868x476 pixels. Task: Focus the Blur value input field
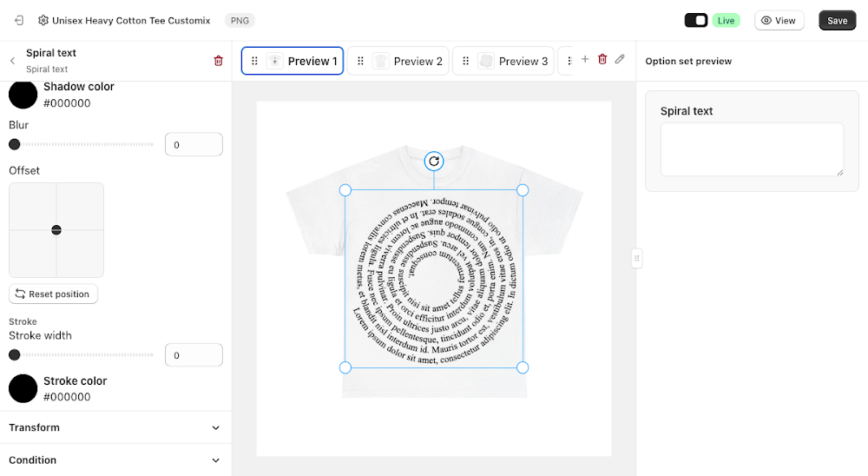(x=194, y=144)
